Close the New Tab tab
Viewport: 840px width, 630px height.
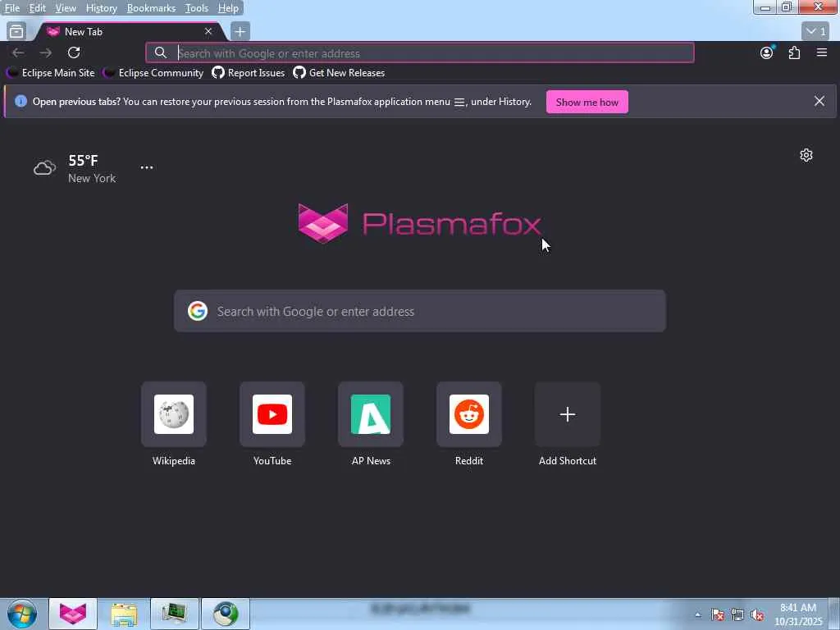pos(208,32)
